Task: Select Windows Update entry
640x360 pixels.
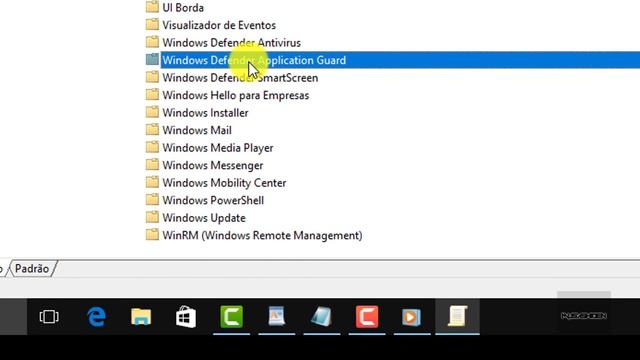Action: [x=204, y=218]
